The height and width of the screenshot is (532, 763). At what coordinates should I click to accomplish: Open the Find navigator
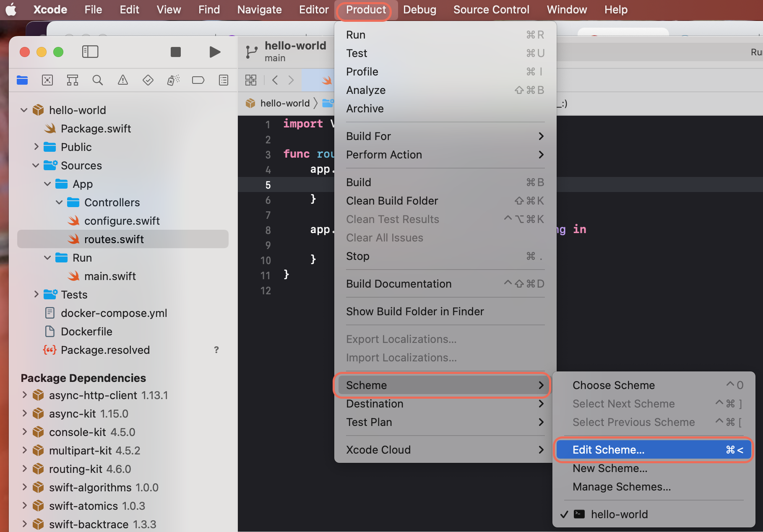tap(98, 80)
